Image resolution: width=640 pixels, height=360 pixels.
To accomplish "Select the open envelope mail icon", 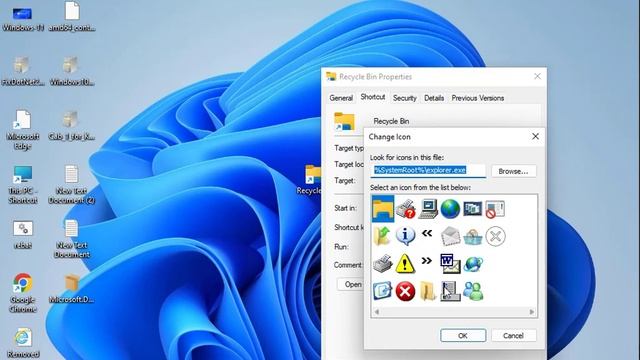I will 450,236.
